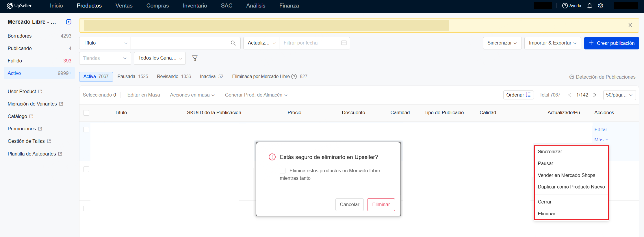Open the 50/página page size dropdown
644x237 pixels.
tap(619, 95)
